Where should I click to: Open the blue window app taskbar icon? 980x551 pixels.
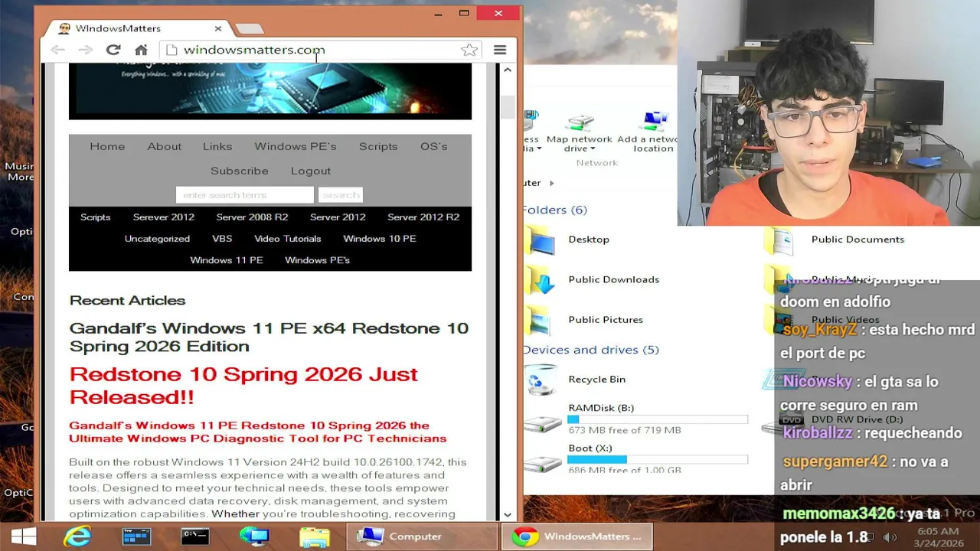click(x=136, y=536)
